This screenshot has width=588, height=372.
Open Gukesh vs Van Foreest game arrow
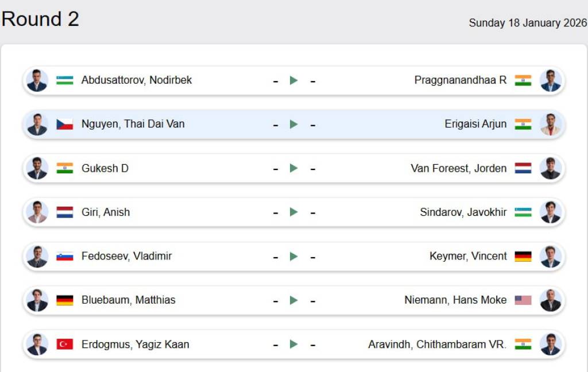[294, 168]
